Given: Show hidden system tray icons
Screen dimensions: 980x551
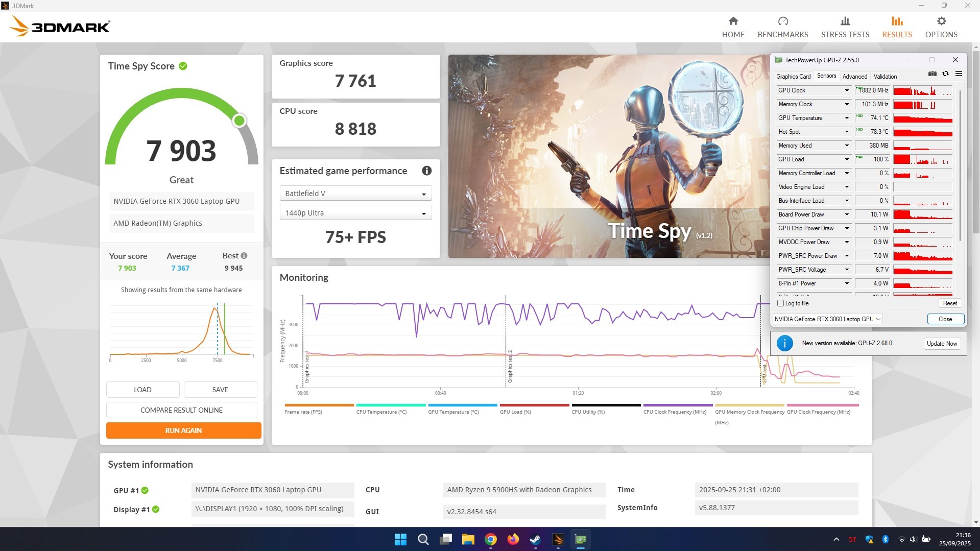Looking at the screenshot, I should [x=836, y=539].
